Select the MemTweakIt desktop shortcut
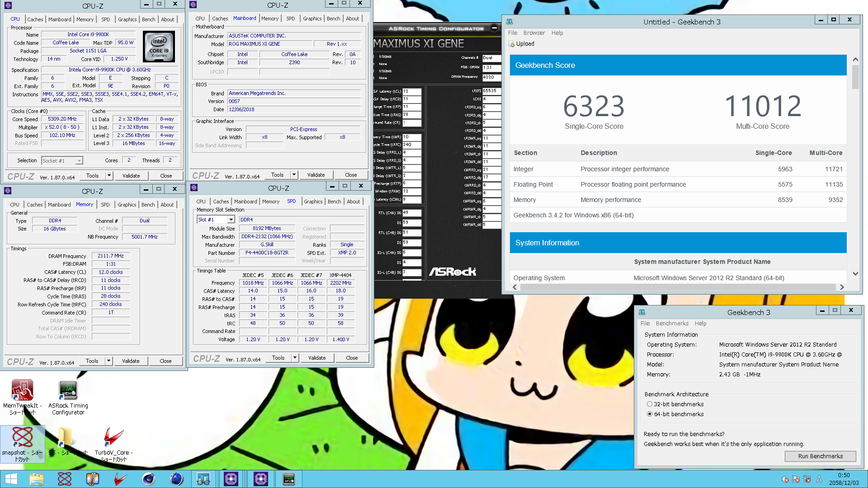This screenshot has height=488, width=868. click(22, 397)
